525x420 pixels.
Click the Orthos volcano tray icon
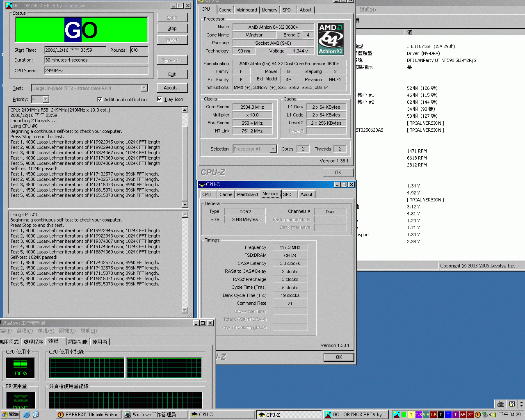pyautogui.click(x=397, y=415)
